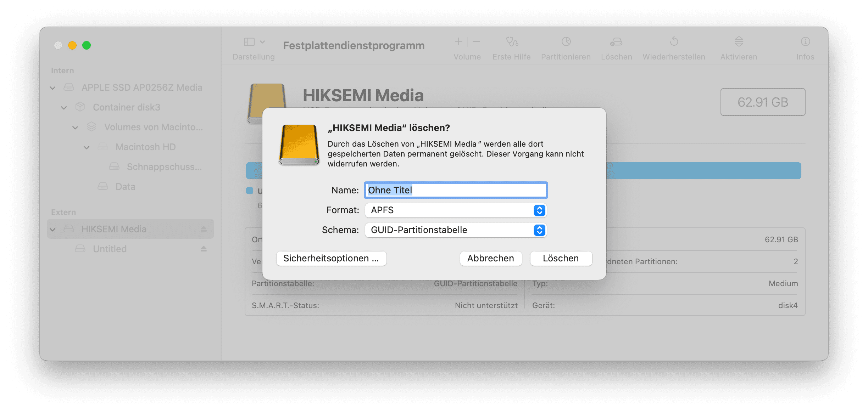868x413 pixels.
Task: Eject HIKSEMI Media with its eject icon
Action: [204, 229]
